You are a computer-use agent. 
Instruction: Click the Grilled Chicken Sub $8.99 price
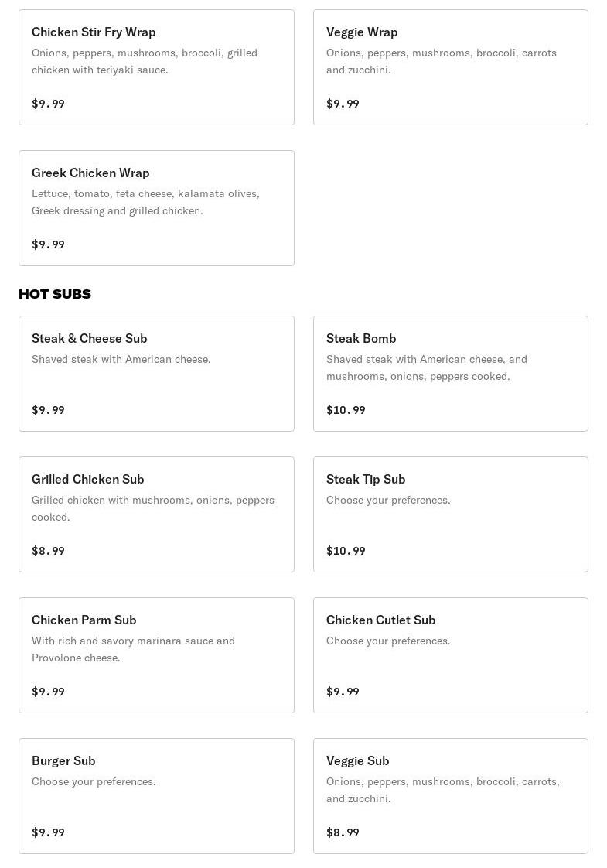48,551
